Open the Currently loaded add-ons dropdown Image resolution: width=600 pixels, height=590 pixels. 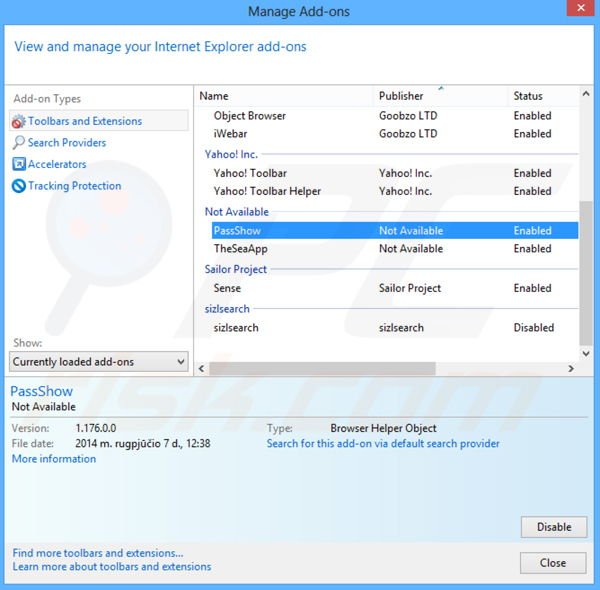click(x=98, y=362)
